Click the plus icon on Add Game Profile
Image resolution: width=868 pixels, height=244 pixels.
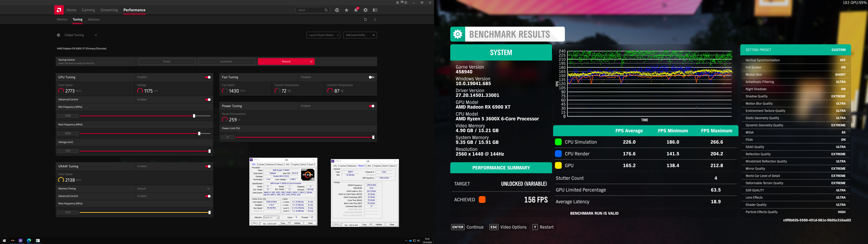373,35
